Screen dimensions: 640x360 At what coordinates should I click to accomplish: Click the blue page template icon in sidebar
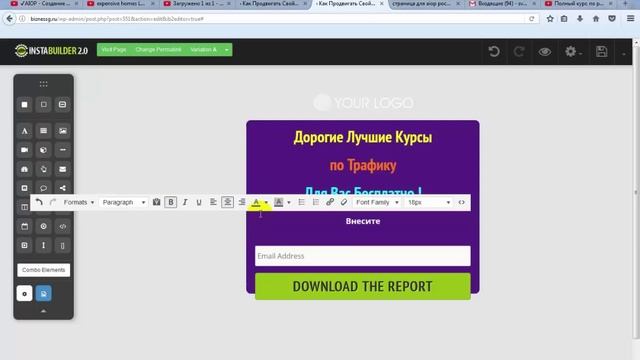[x=43, y=293]
